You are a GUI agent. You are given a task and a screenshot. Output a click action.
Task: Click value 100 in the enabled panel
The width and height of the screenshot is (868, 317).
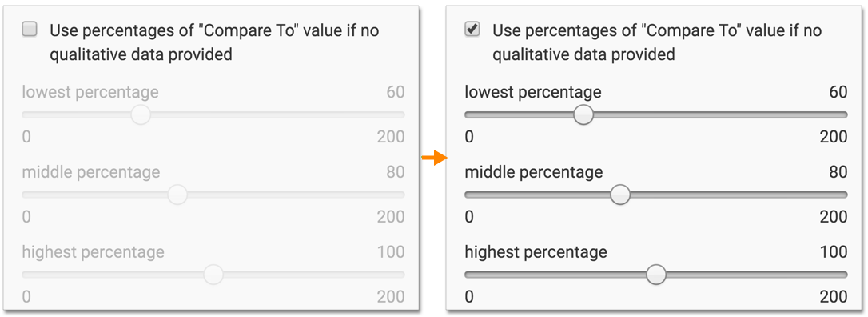coord(834,253)
